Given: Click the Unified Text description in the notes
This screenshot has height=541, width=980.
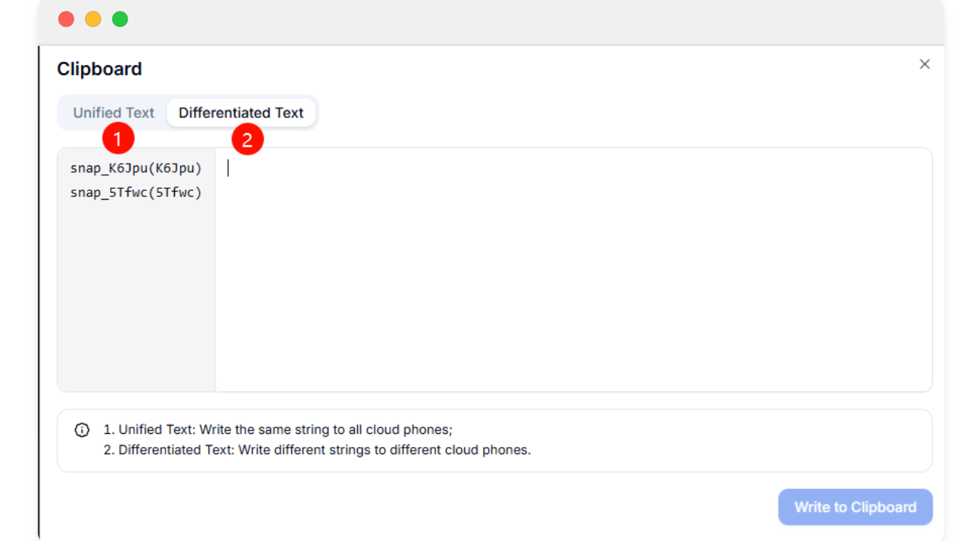Looking at the screenshot, I should (278, 430).
